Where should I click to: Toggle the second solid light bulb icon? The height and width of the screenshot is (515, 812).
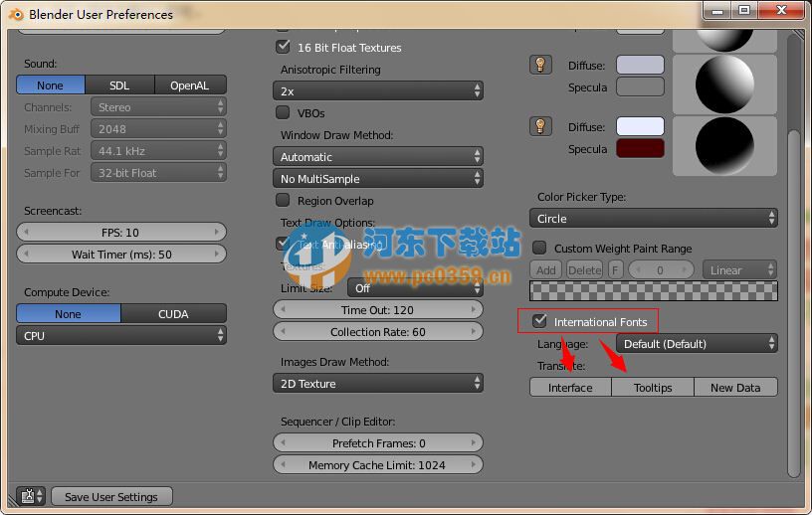[x=540, y=65]
